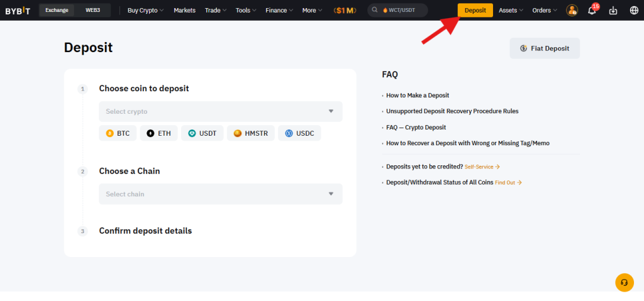Open FAQ — Crypto Deposit link
Viewport: 644px width, 301px height.
(416, 128)
